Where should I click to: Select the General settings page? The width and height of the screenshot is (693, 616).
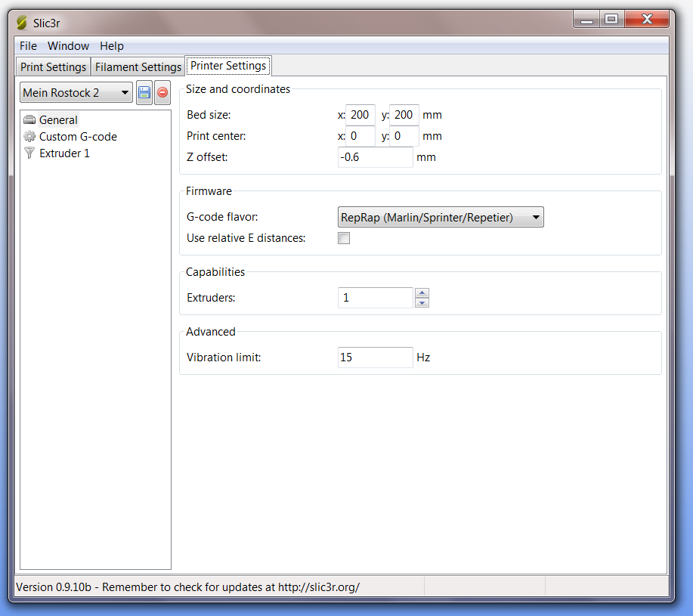coord(58,119)
